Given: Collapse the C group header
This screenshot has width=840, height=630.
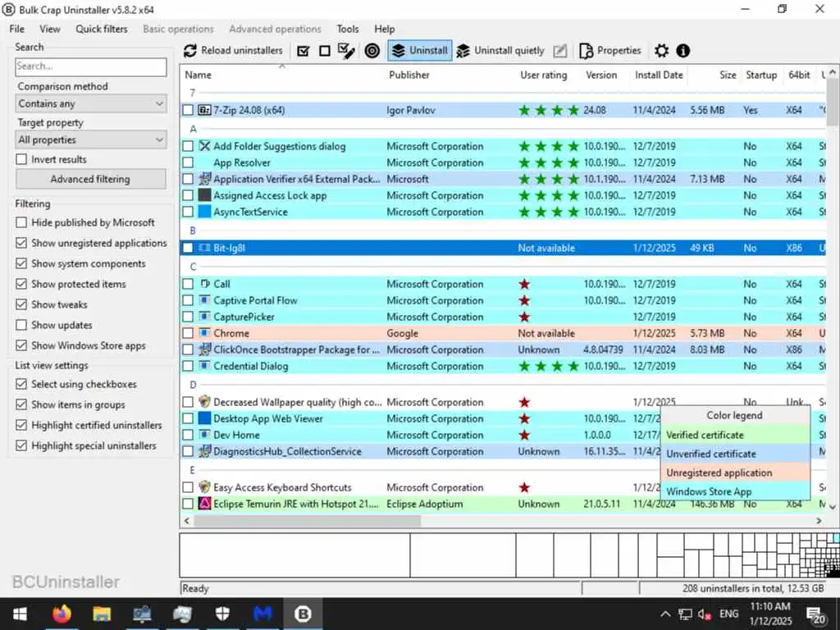Looking at the screenshot, I should pos(194,267).
